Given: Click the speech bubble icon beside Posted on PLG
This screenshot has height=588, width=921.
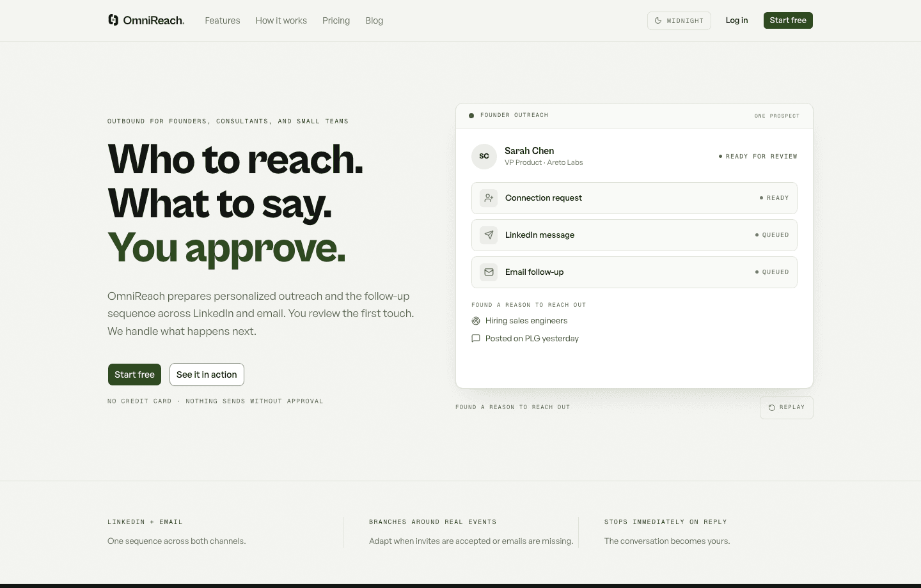Looking at the screenshot, I should click(476, 339).
